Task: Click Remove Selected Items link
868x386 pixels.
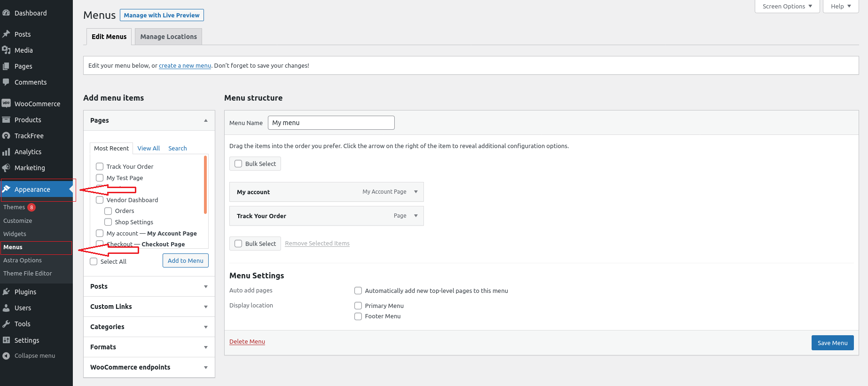Action: 317,243
